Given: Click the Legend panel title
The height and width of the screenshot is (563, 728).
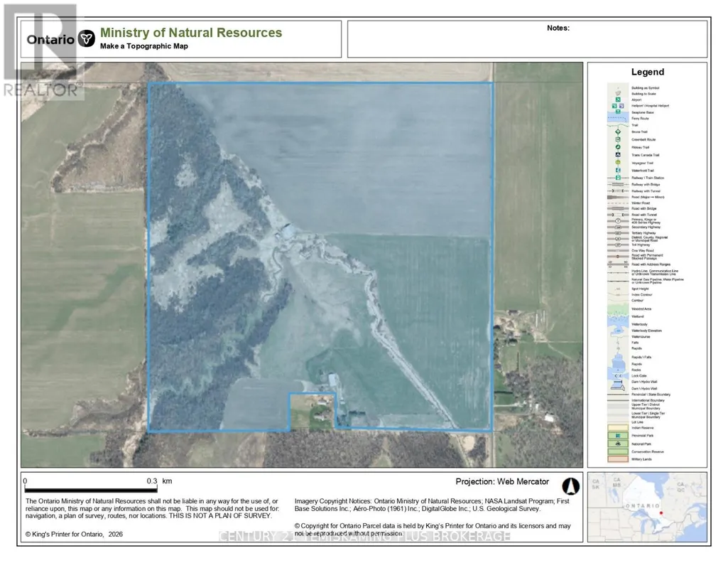Looking at the screenshot, I should (x=647, y=72).
